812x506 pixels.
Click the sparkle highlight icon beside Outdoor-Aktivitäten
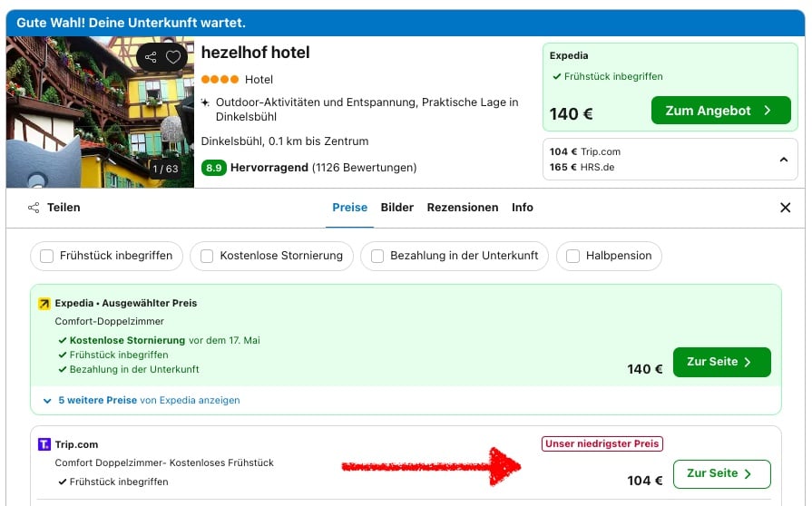point(206,102)
